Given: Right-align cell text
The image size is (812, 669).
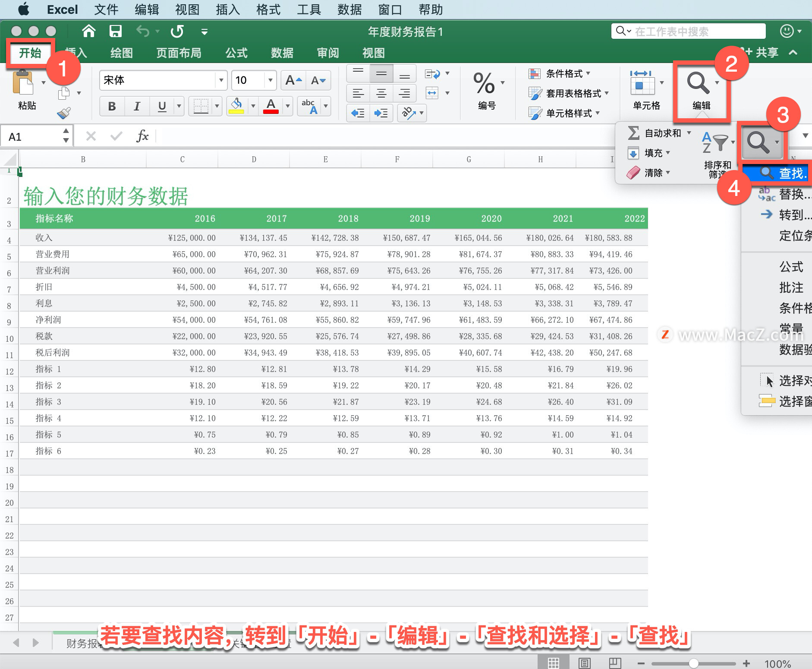Looking at the screenshot, I should pos(404,93).
